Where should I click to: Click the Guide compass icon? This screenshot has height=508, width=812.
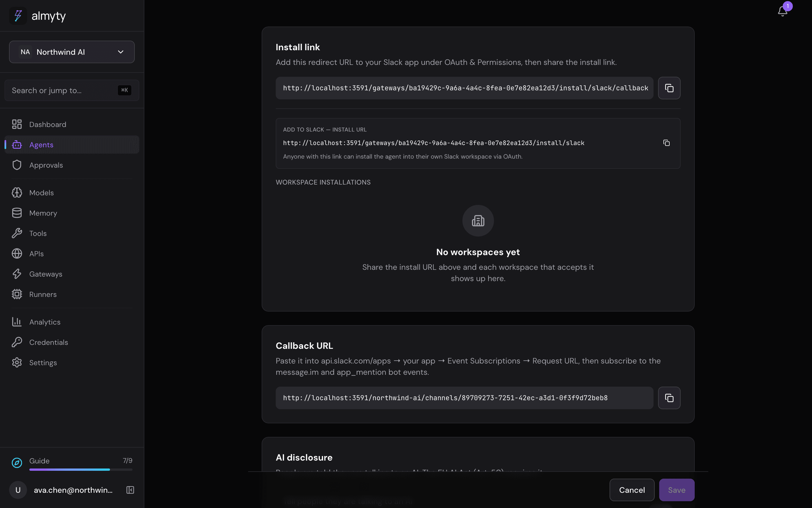pos(17,463)
